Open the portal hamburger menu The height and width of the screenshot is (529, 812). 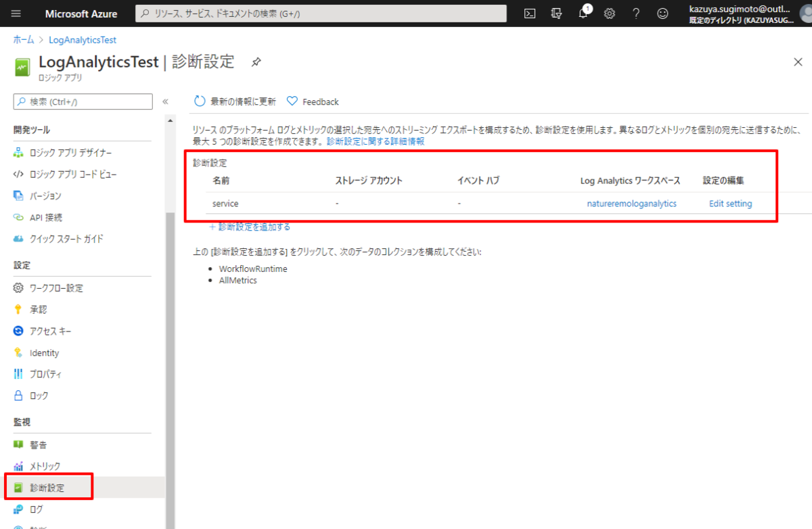point(17,14)
